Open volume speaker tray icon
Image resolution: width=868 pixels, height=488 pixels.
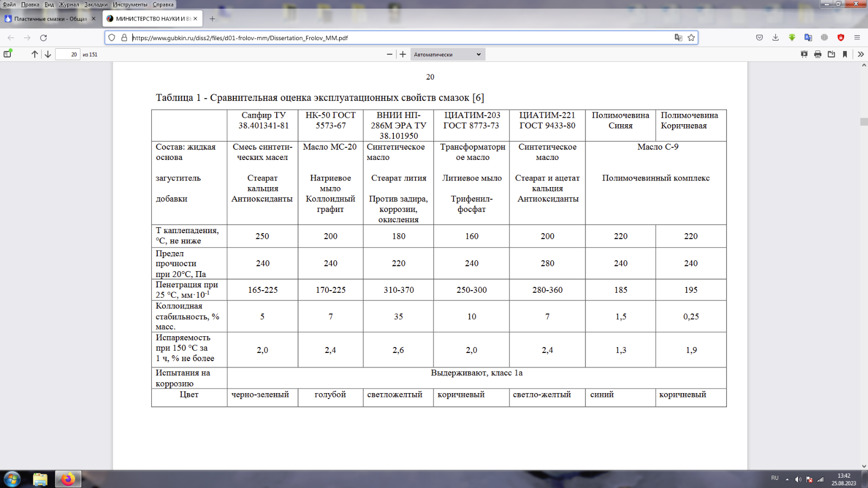click(798, 479)
